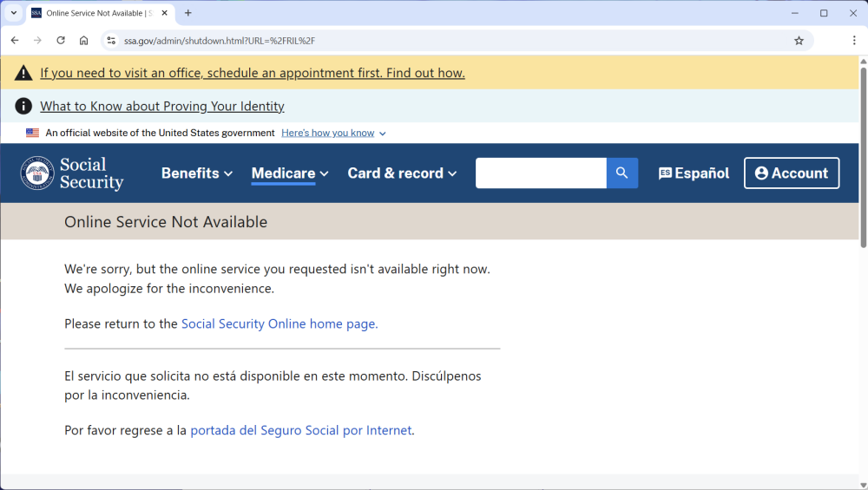Select the Online Service Not Available tab

pyautogui.click(x=101, y=13)
